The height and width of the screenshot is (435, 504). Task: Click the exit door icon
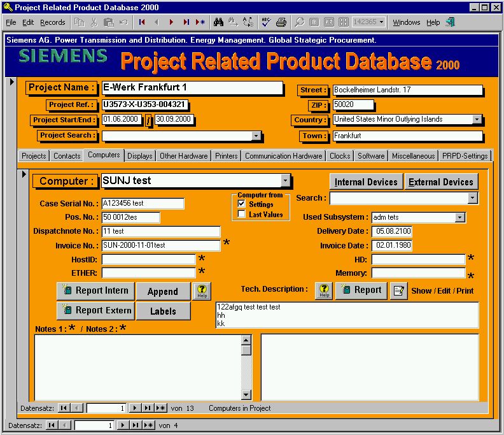(451, 22)
